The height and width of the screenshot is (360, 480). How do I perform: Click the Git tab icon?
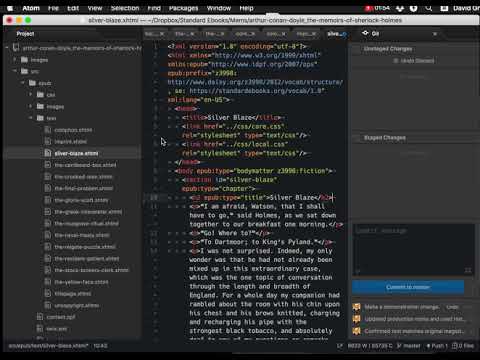click(365, 33)
